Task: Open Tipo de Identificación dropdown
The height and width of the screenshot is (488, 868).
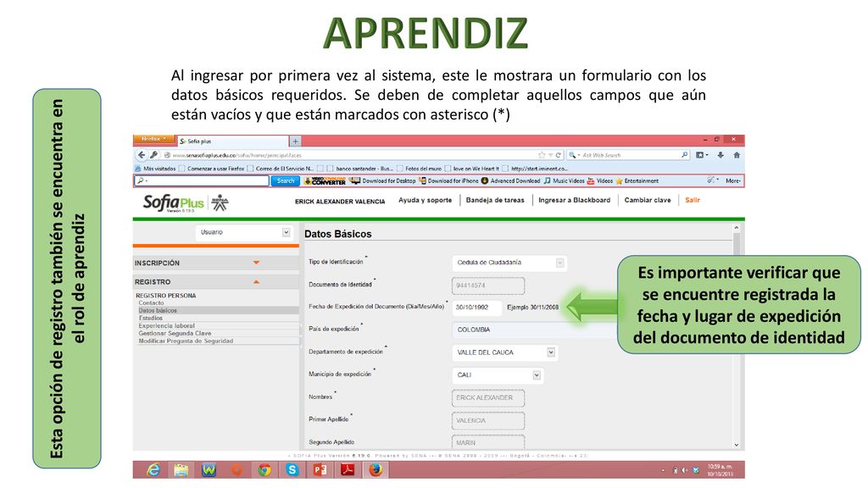Action: point(509,263)
